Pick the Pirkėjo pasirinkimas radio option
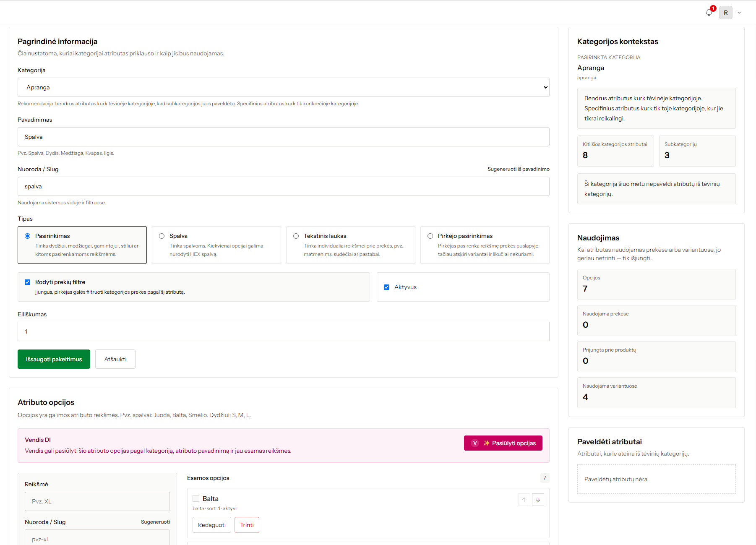 430,236
